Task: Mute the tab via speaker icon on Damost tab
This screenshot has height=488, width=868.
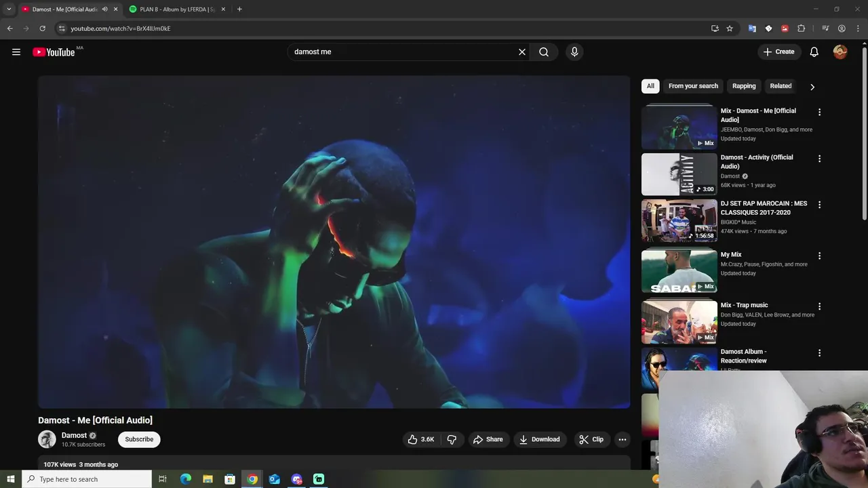Action: [x=104, y=9]
